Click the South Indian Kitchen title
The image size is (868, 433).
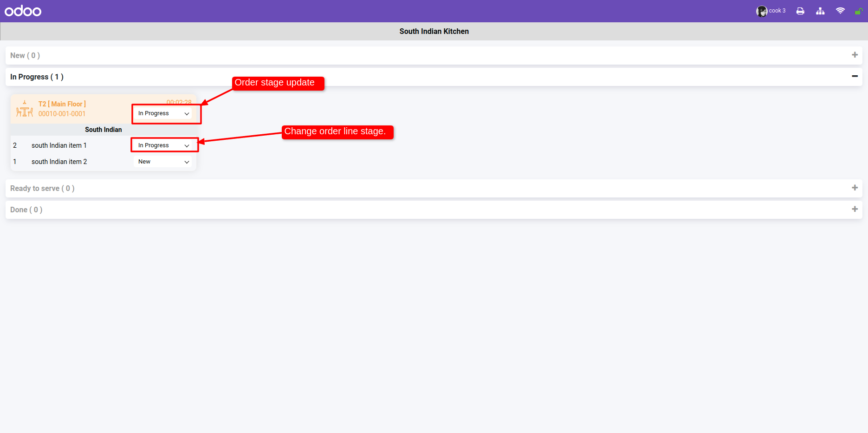[434, 31]
